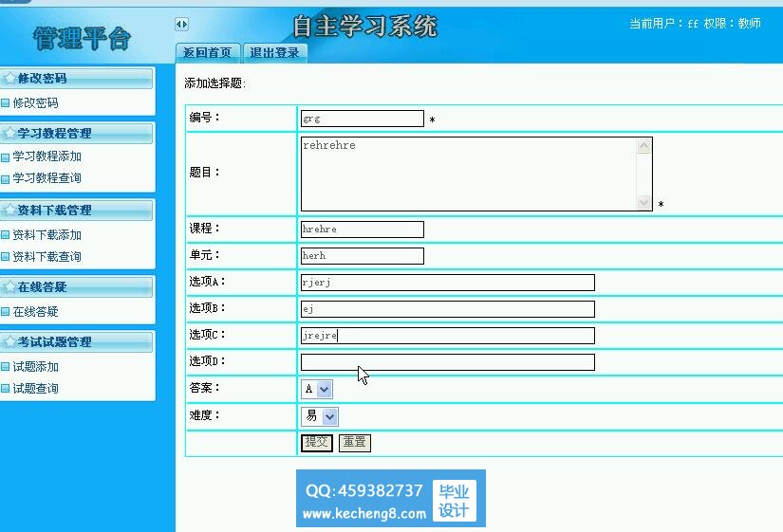
Task: Open the 答案 dropdown showing A
Action: (x=317, y=389)
